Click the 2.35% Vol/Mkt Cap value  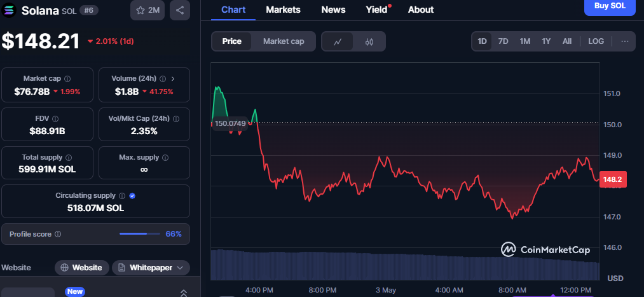pyautogui.click(x=144, y=132)
